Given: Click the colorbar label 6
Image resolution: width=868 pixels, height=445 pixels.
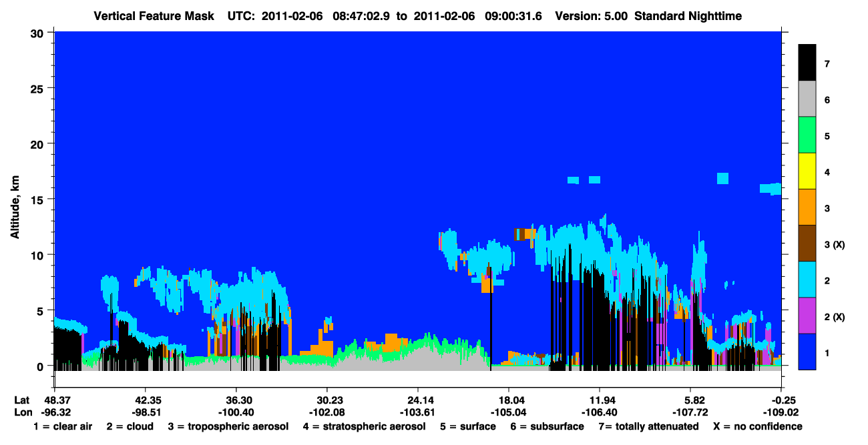Looking at the screenshot, I should coord(827,100).
